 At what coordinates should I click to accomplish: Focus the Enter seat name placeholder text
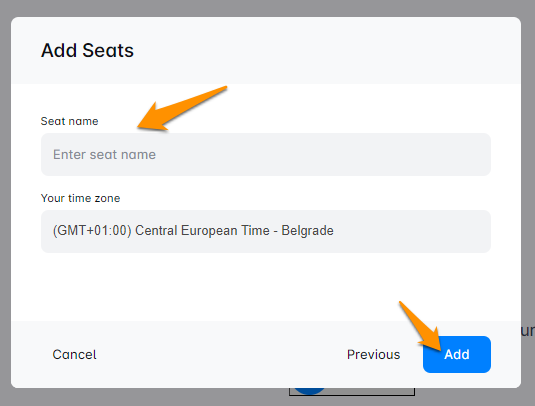[x=104, y=155]
